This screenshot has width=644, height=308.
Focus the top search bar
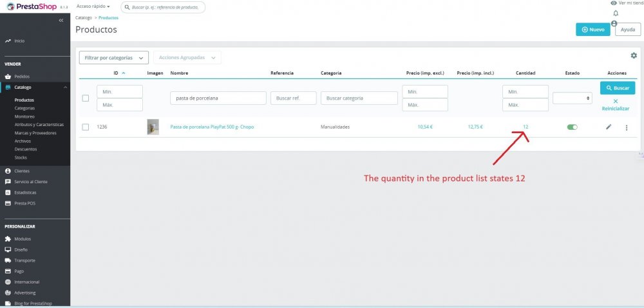pos(163,7)
